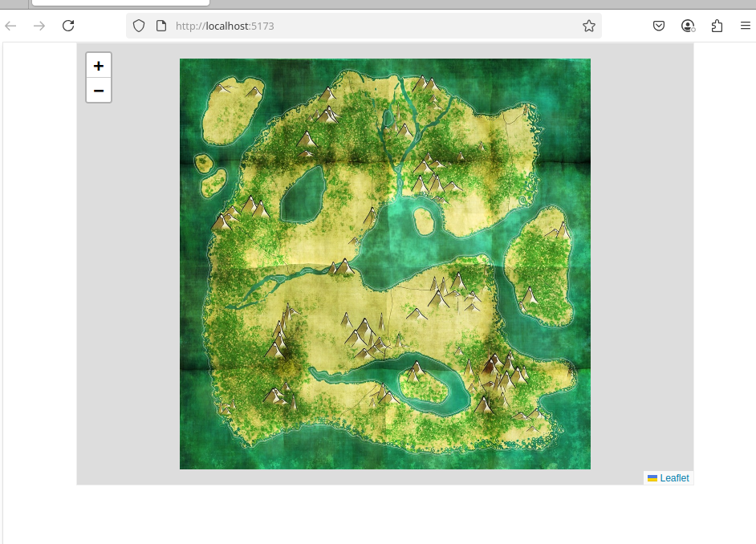Open the Save to Pocket button

pyautogui.click(x=659, y=26)
